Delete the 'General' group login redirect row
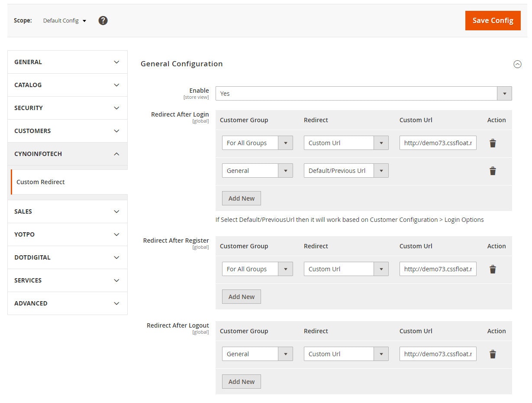 click(493, 171)
